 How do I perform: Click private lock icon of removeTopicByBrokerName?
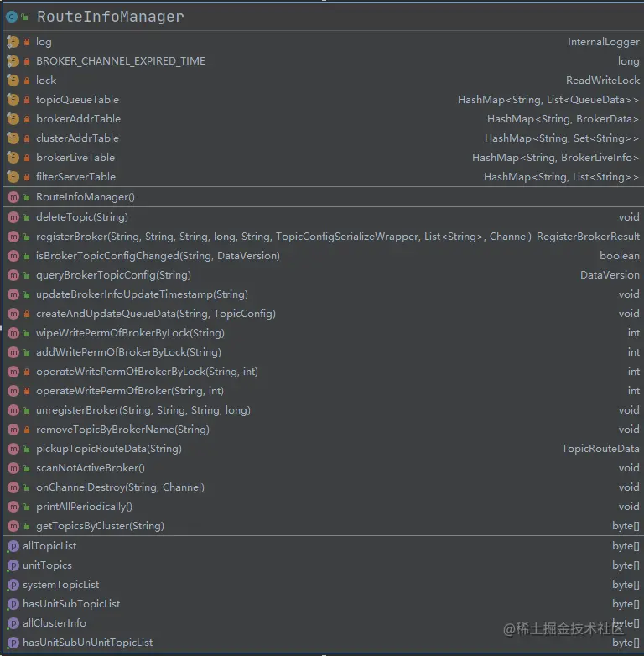click(27, 430)
